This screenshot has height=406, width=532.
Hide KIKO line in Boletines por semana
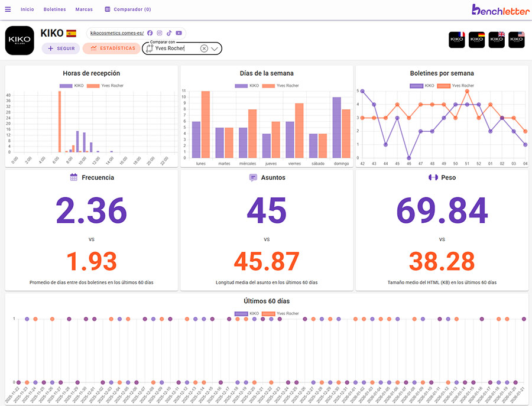[x=423, y=86]
